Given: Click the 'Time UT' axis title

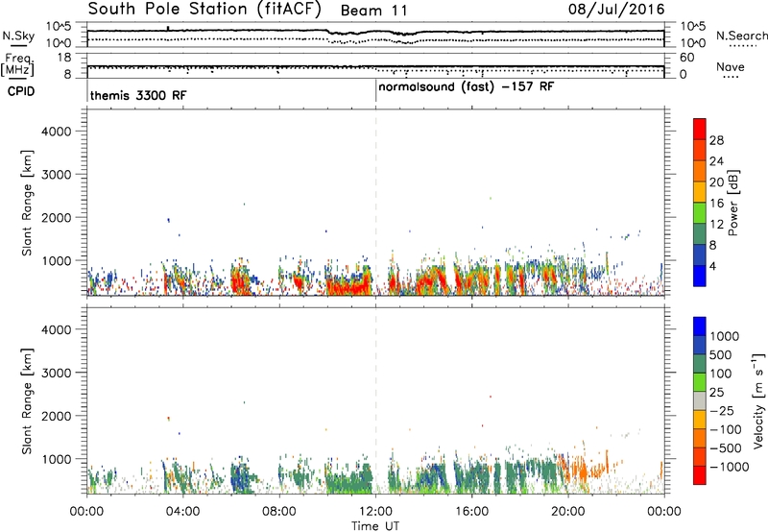Looking at the screenshot, I should coord(375,526).
